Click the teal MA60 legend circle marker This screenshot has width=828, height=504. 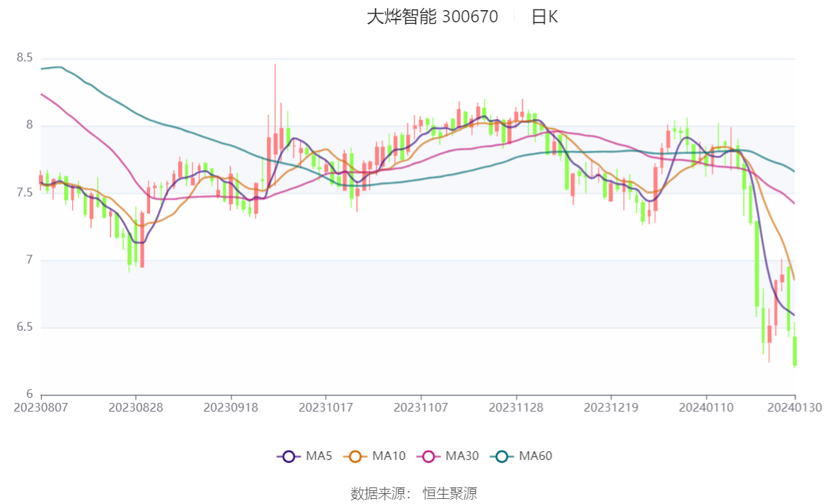tap(502, 456)
